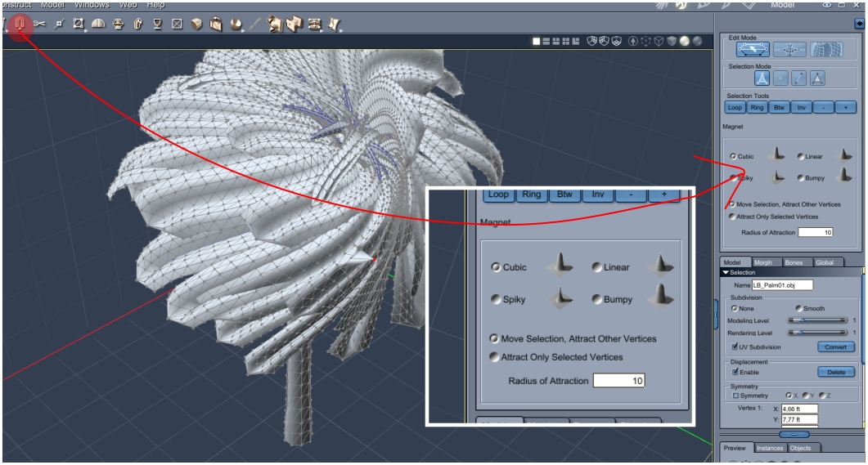Click the tan cube tool icon

(x=197, y=24)
